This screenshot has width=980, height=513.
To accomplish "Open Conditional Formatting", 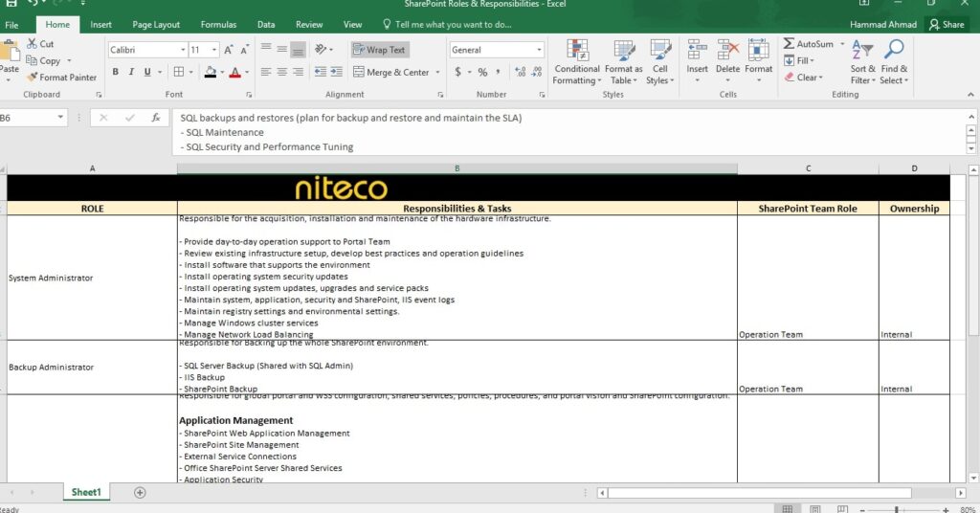I will pyautogui.click(x=577, y=62).
